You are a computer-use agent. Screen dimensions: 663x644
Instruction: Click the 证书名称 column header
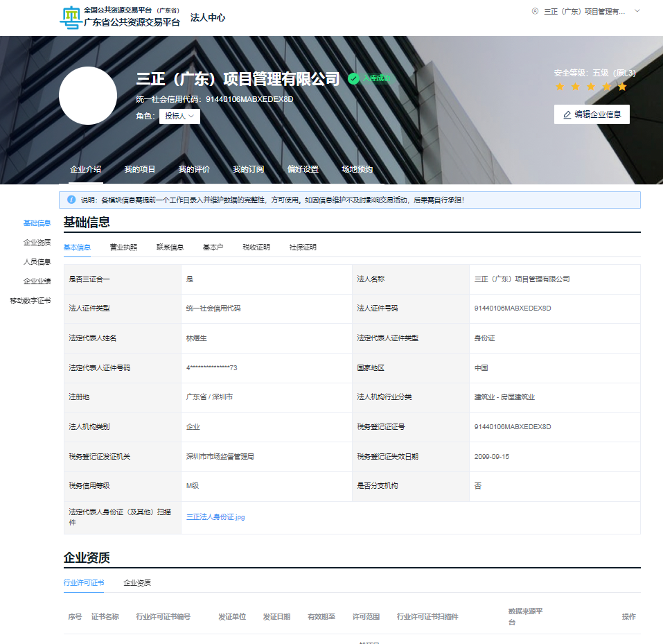pos(105,616)
